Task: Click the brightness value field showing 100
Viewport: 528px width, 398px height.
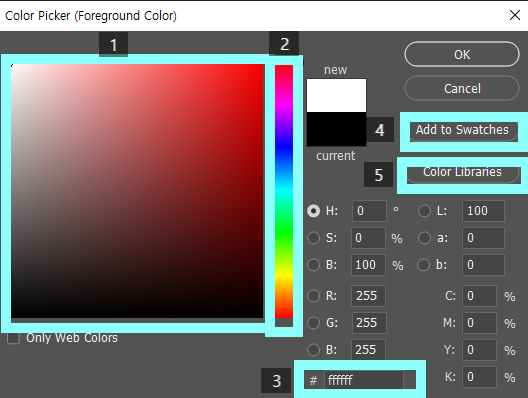Action: [x=368, y=265]
